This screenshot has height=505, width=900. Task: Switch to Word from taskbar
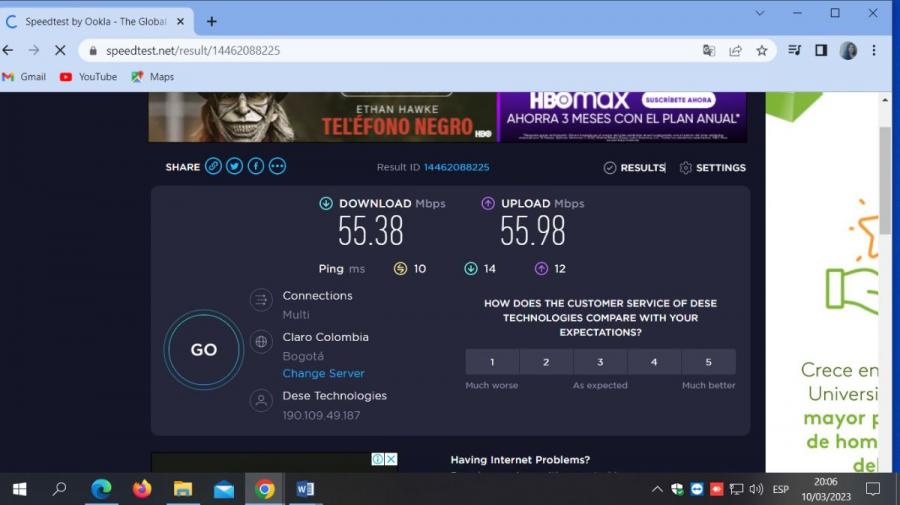(305, 489)
